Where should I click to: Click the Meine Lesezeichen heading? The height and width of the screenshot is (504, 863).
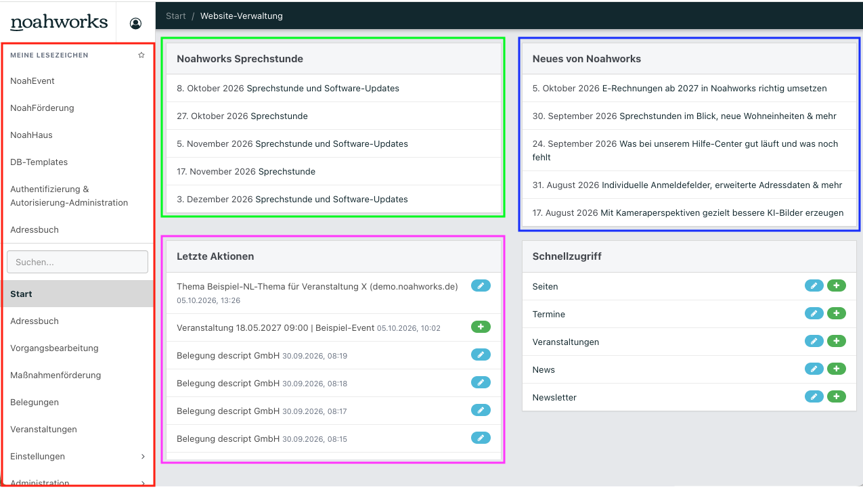pyautogui.click(x=49, y=55)
